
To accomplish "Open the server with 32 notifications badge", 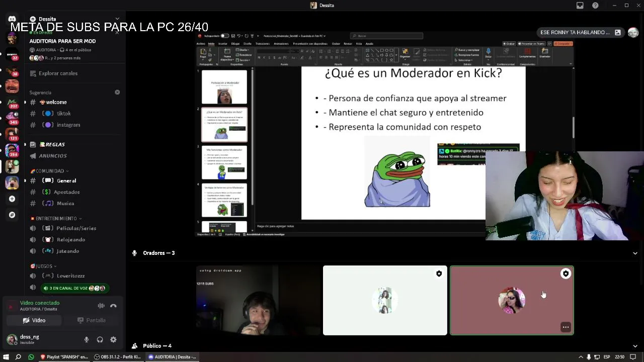I will pyautogui.click(x=12, y=53).
